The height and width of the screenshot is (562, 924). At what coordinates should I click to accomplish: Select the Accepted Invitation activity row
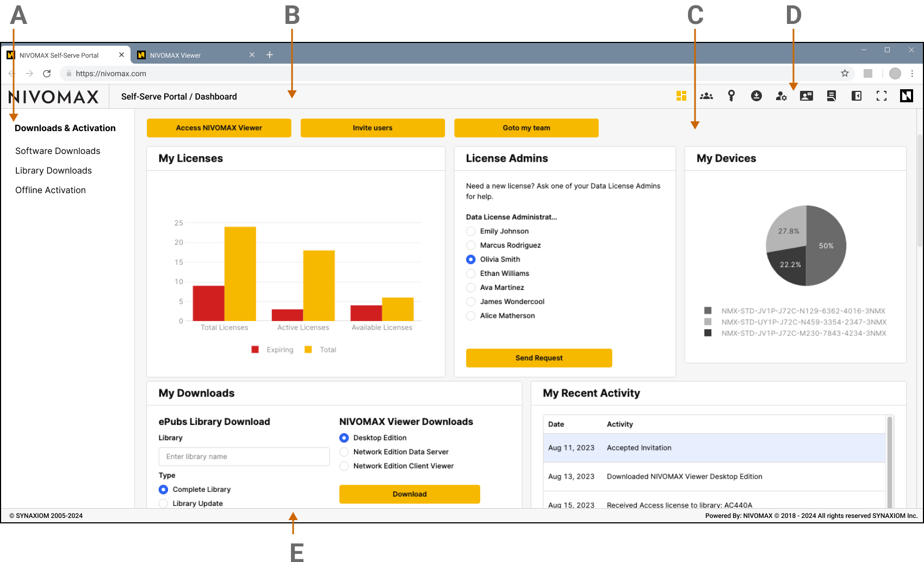(715, 448)
